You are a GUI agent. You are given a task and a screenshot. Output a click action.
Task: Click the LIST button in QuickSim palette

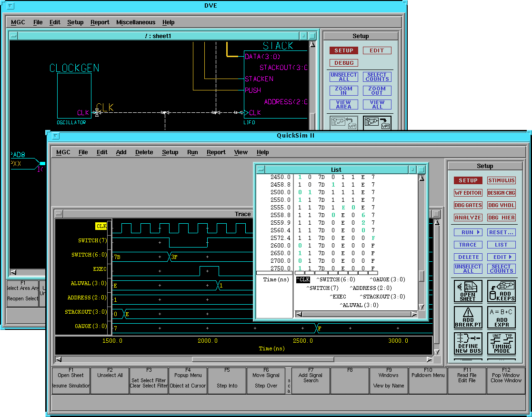point(502,244)
